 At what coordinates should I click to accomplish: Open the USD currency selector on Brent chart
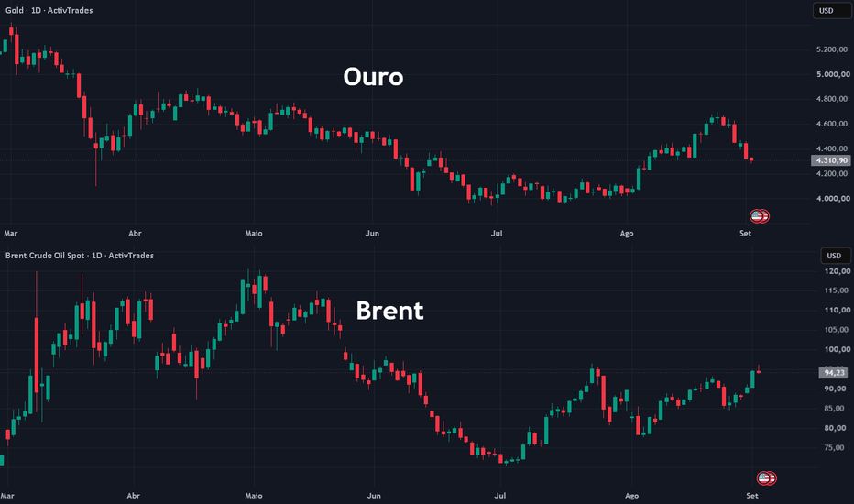(834, 256)
